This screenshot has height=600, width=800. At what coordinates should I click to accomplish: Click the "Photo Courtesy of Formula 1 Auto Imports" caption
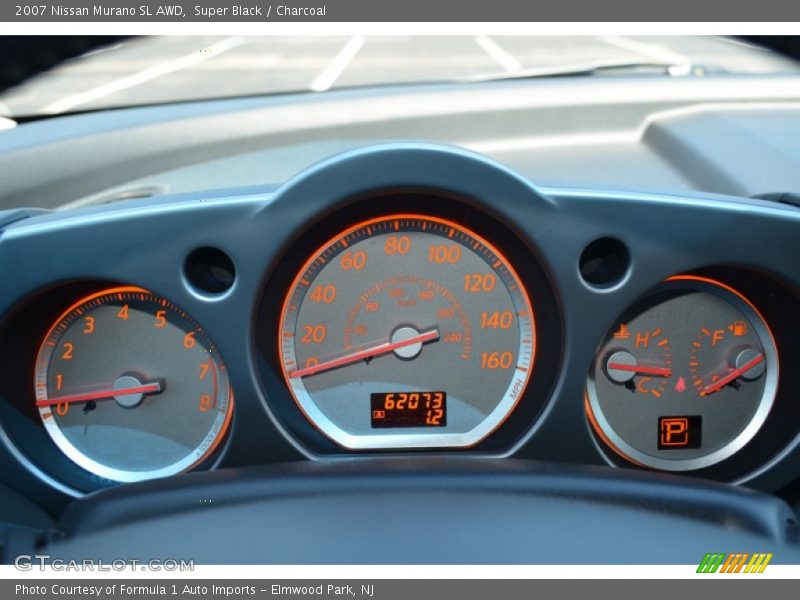pos(135,590)
